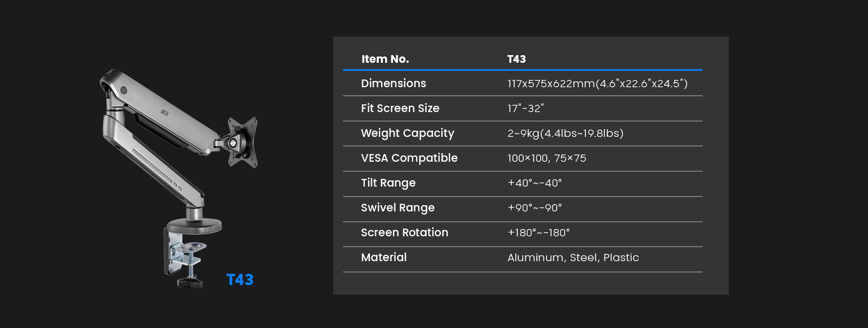The image size is (868, 328).
Task: Click the 2~9kg weight capacity value
Action: [x=565, y=133]
